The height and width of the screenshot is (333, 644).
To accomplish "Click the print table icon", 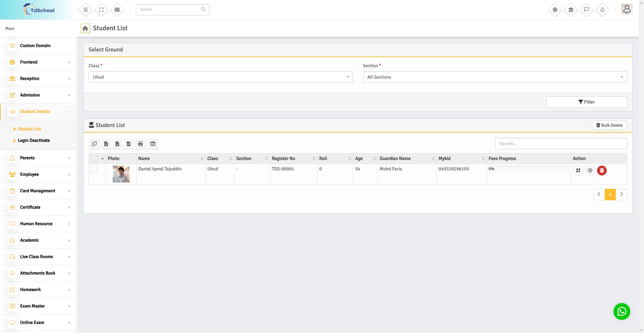I will coord(140,144).
